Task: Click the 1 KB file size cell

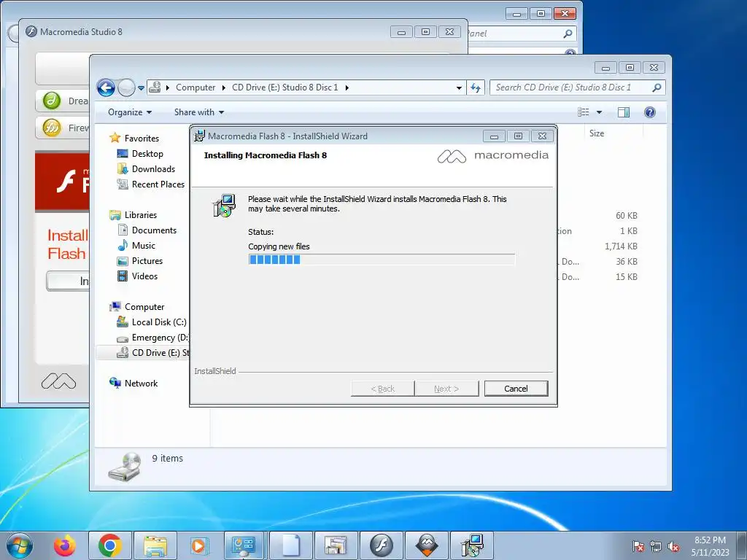Action: (628, 231)
